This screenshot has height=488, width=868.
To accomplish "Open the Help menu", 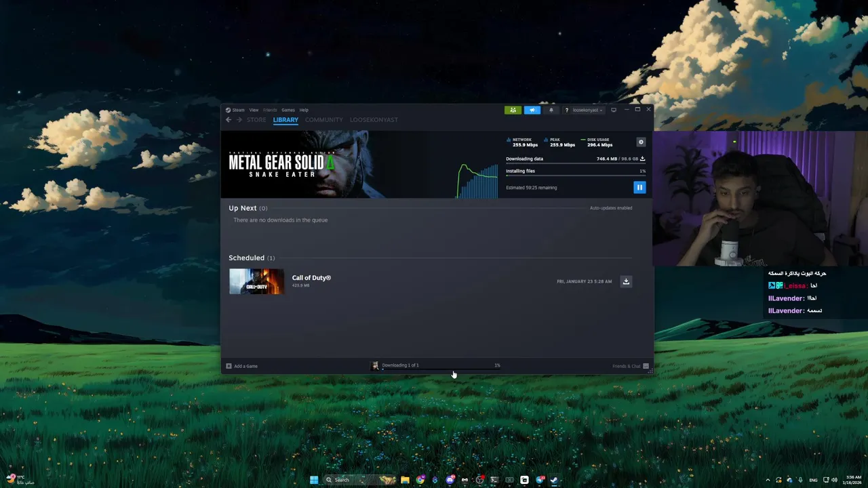I will coord(304,110).
